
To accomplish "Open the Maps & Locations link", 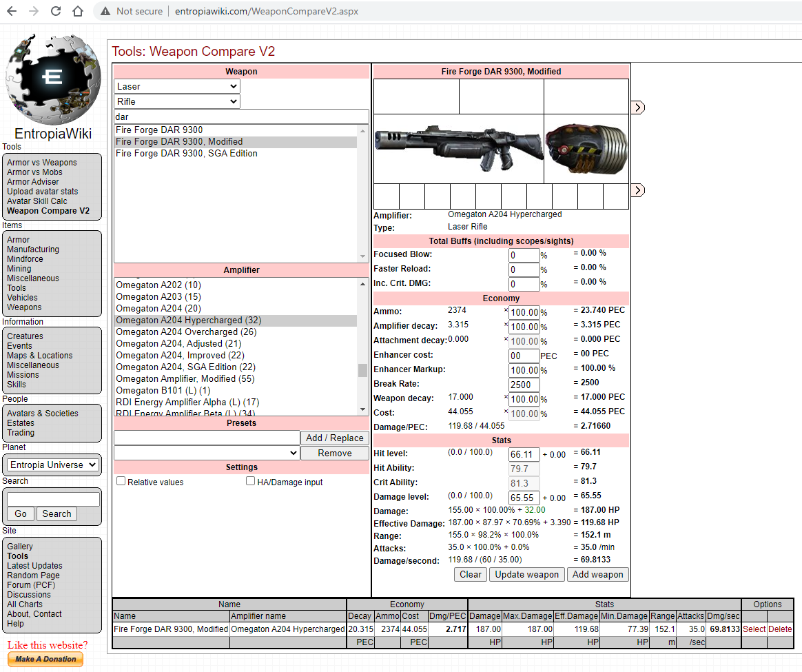I will [x=39, y=356].
